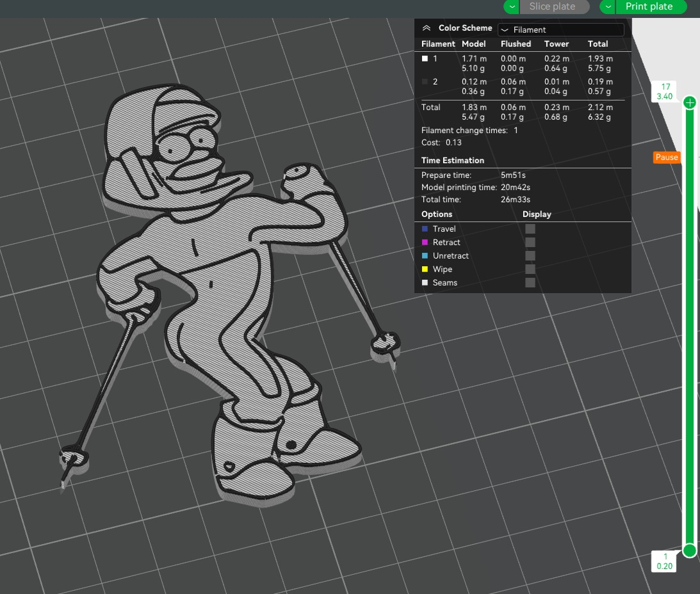Click filament 2 total value 0.19 m
700x594 pixels.
601,82
